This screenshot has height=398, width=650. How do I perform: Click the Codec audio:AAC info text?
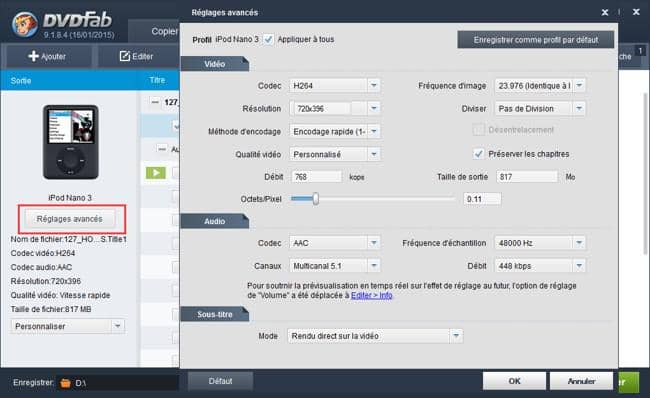tap(41, 267)
